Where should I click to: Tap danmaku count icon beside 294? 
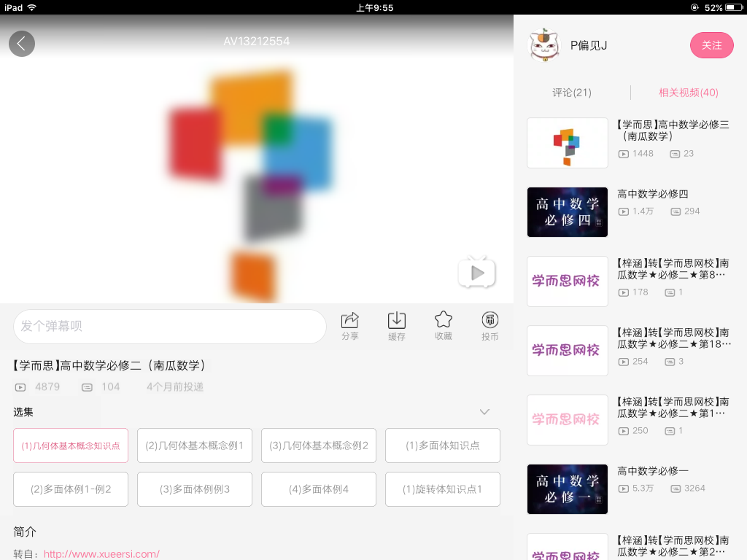(x=676, y=211)
